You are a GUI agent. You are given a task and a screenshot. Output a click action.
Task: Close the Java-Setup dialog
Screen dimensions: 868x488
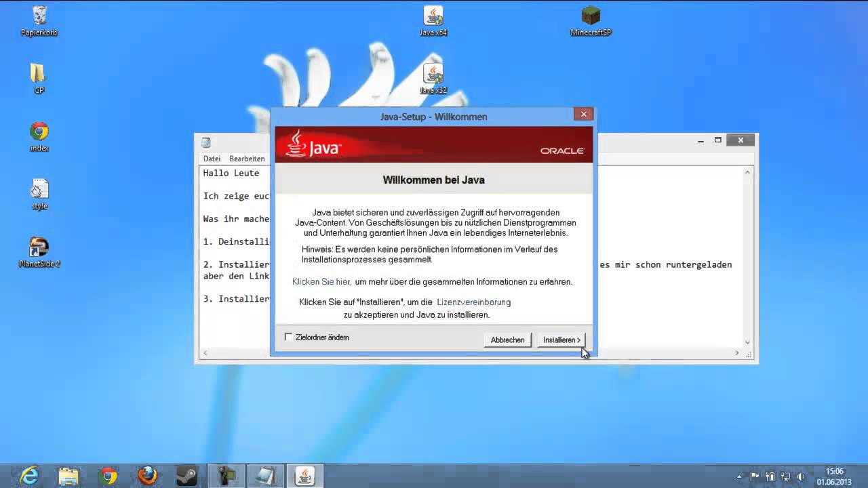click(x=583, y=114)
